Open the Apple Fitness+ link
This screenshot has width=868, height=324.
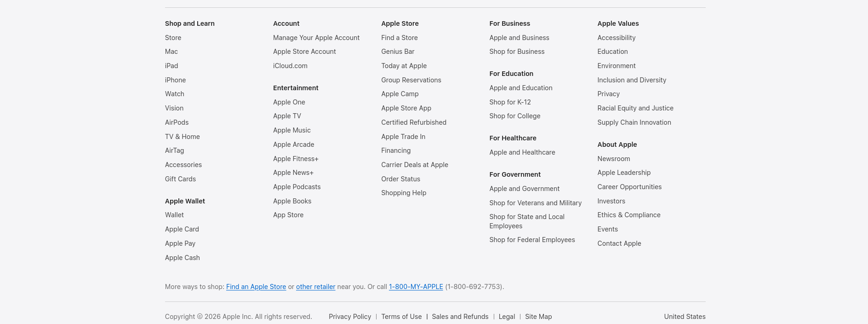tap(295, 159)
